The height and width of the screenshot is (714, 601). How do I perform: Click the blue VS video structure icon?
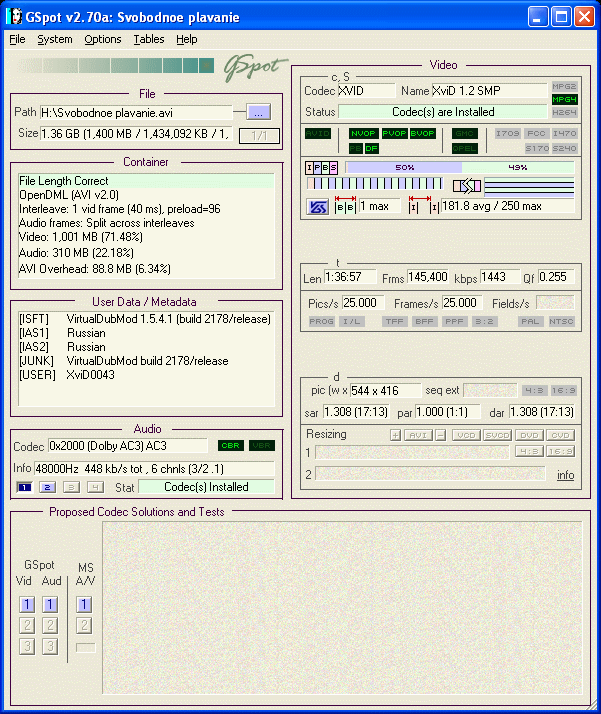pos(318,207)
